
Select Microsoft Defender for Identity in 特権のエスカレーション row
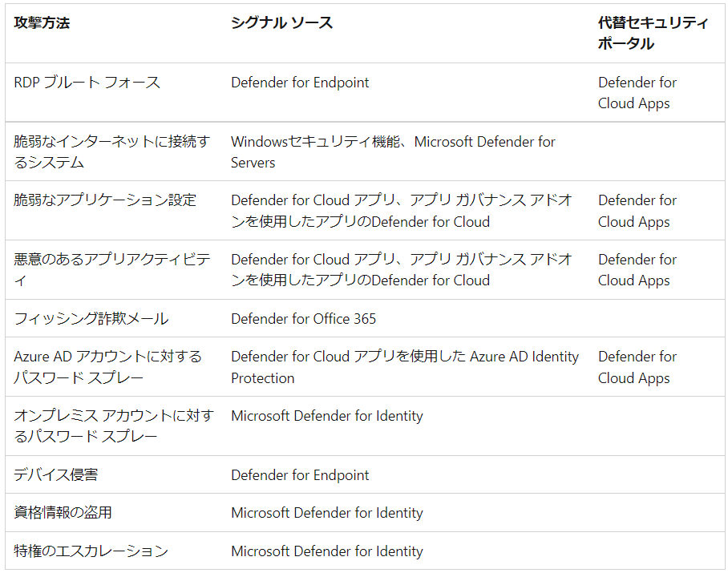point(327,551)
